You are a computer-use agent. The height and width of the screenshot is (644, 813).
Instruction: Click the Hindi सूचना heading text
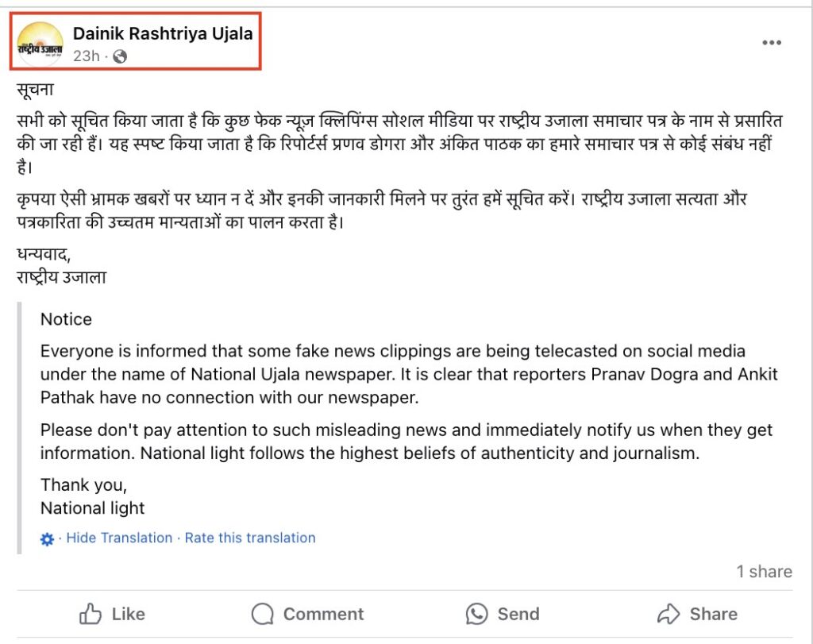click(35, 90)
